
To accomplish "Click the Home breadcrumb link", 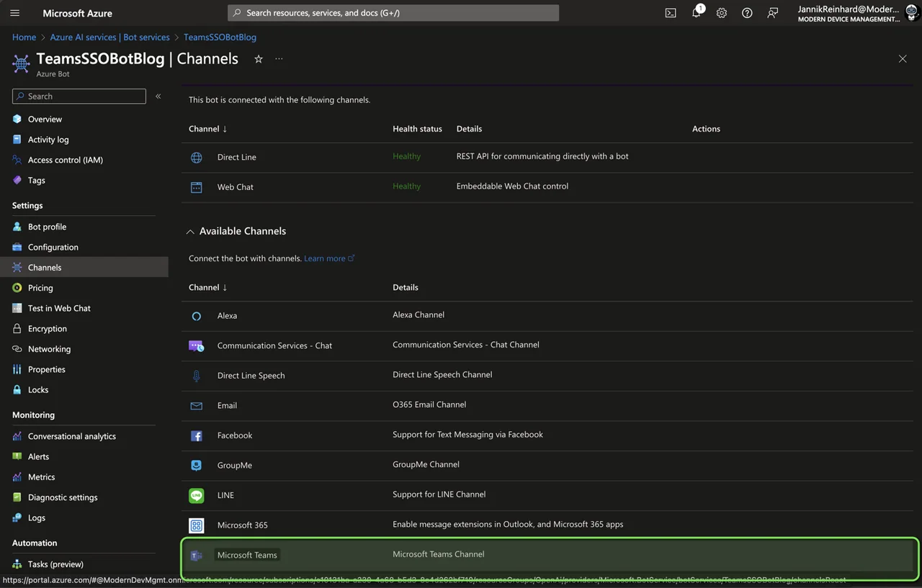I will coord(24,37).
